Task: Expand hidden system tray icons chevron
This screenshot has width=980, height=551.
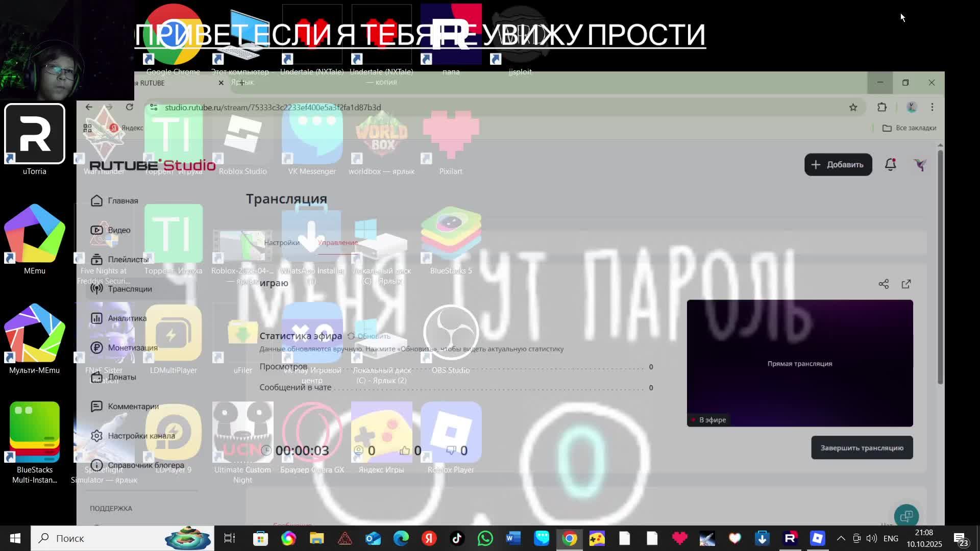Action: click(841, 538)
